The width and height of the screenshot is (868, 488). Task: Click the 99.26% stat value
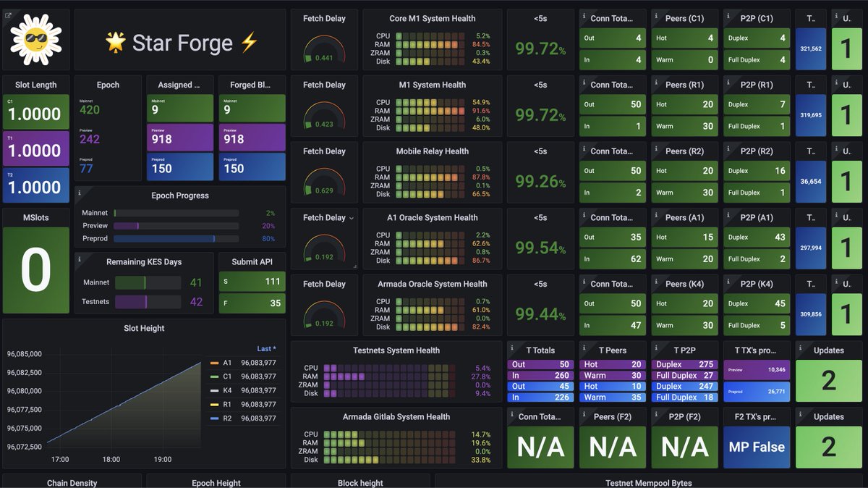click(540, 182)
